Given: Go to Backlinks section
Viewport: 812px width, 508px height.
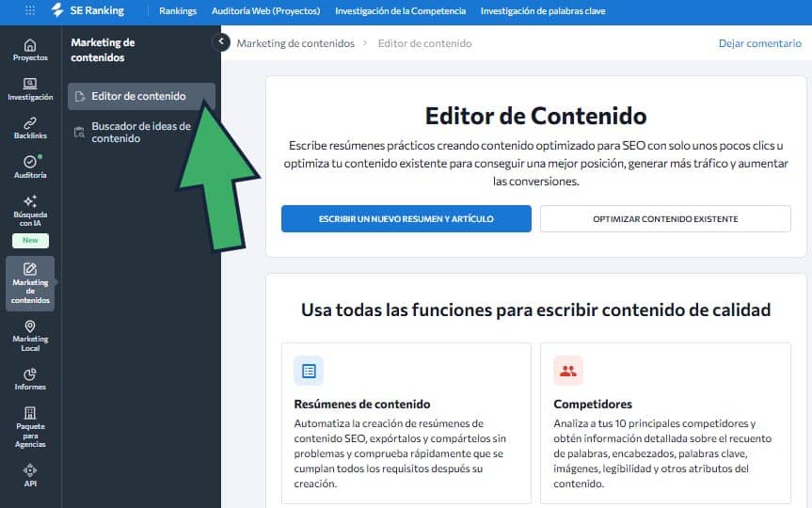Looking at the screenshot, I should (x=30, y=129).
